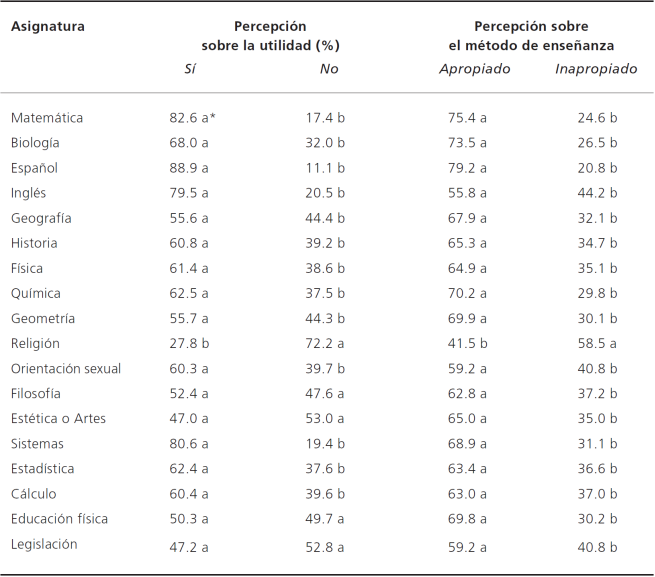655x577 pixels.
Task: Click the 'Química' row label
Action: click(35, 293)
